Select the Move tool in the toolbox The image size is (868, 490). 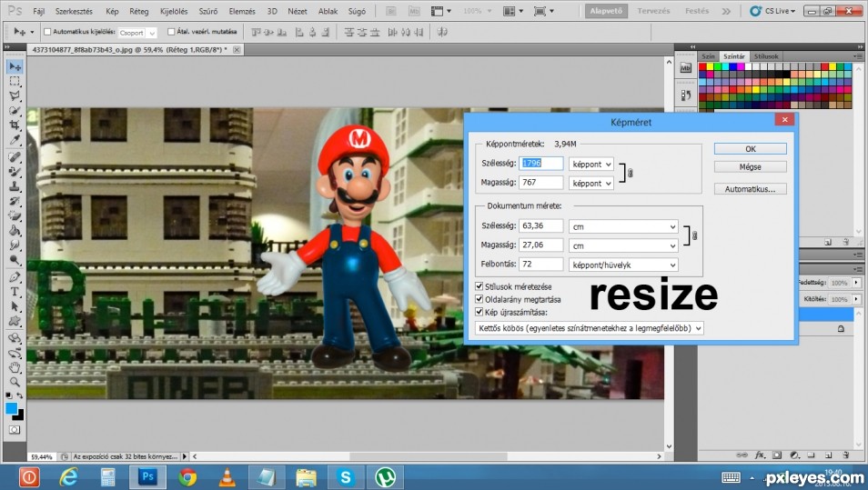pos(15,66)
